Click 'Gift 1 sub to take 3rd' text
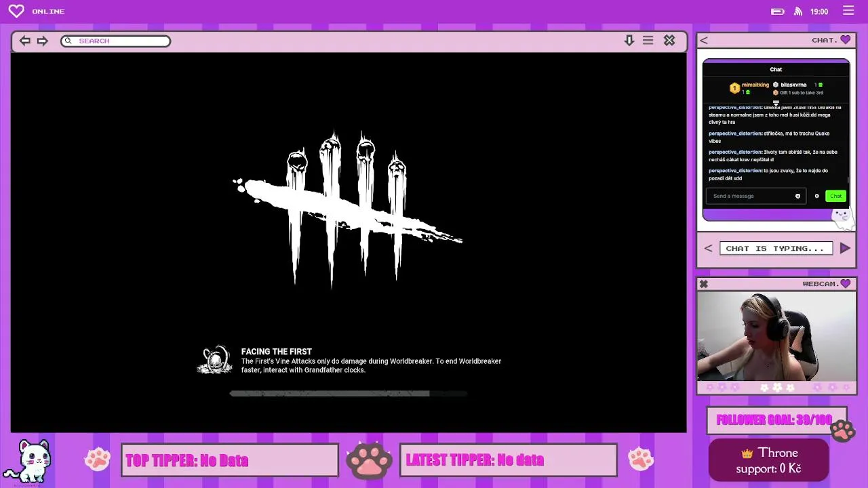This screenshot has width=868, height=488. click(802, 92)
